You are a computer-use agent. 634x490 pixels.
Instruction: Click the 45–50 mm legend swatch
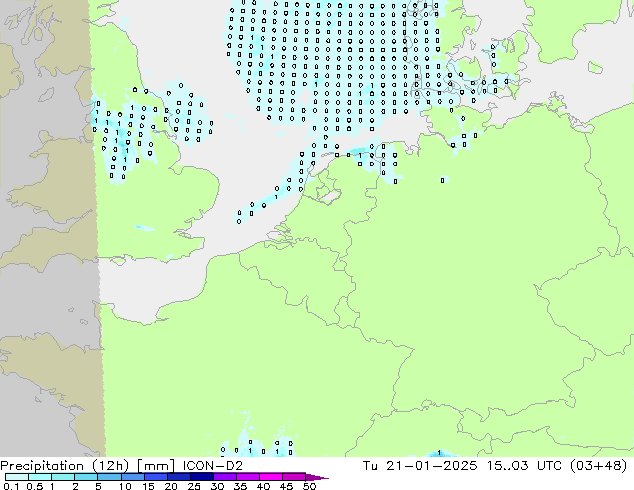point(294,477)
